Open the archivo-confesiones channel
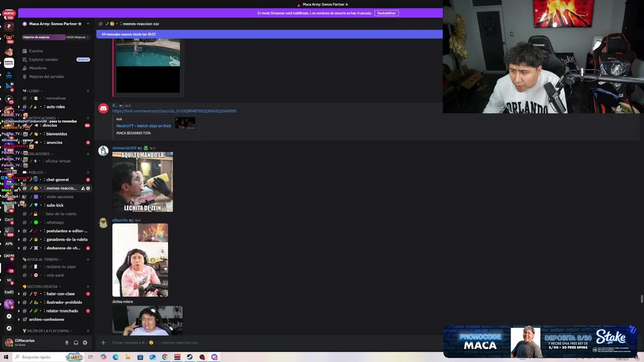Viewport: 644px width, 362px height. point(56,319)
